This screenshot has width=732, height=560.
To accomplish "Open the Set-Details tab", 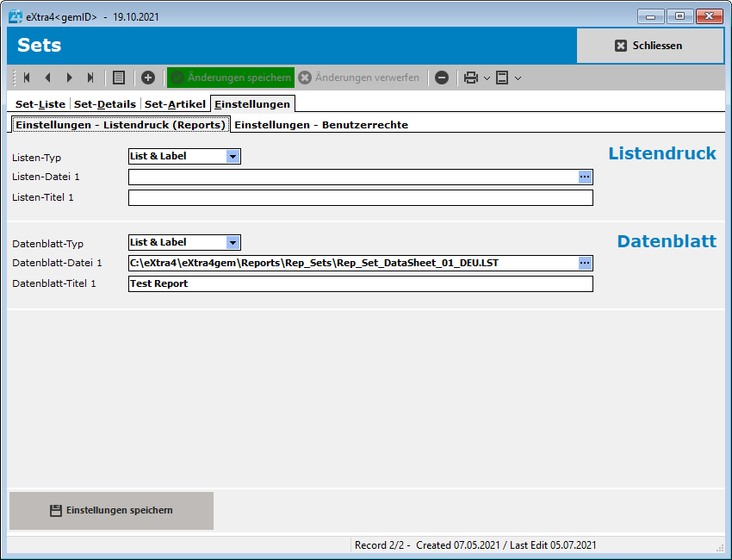I will (104, 104).
